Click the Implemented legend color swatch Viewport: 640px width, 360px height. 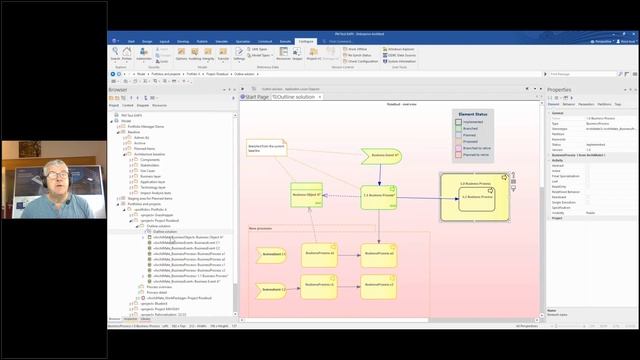(x=458, y=122)
